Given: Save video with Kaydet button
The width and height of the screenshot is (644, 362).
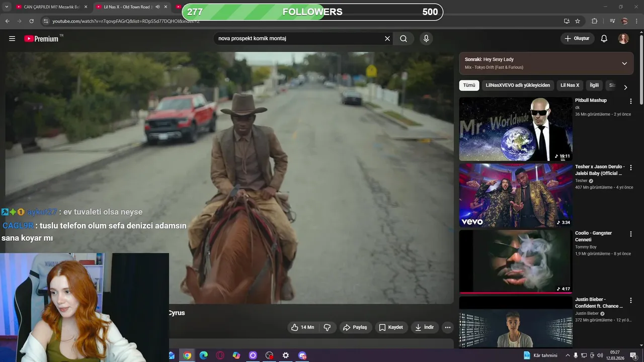Looking at the screenshot, I should click(391, 327).
